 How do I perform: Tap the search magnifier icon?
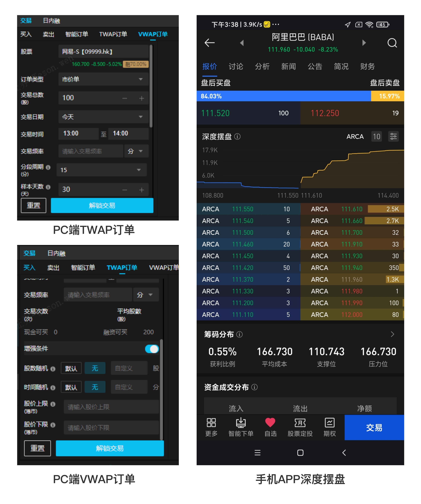point(392,43)
